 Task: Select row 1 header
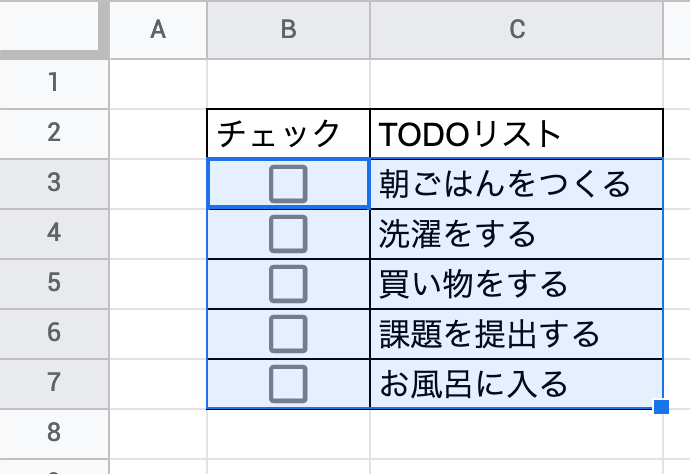coord(54,84)
